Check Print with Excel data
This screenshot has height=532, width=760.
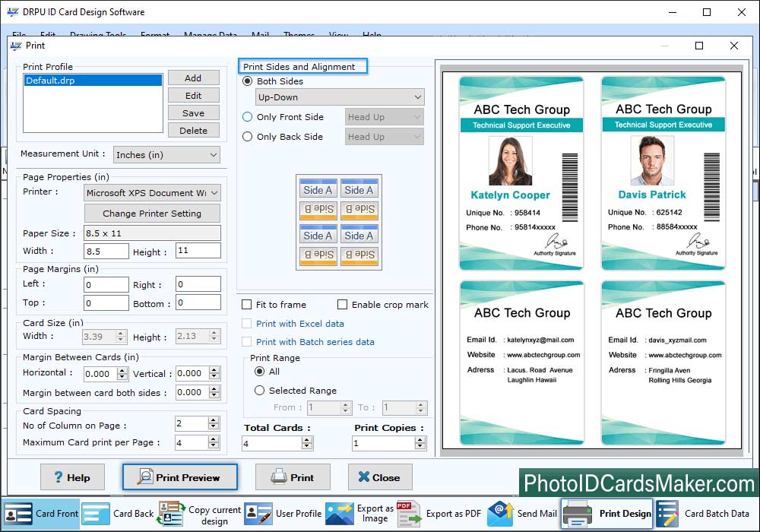(247, 323)
